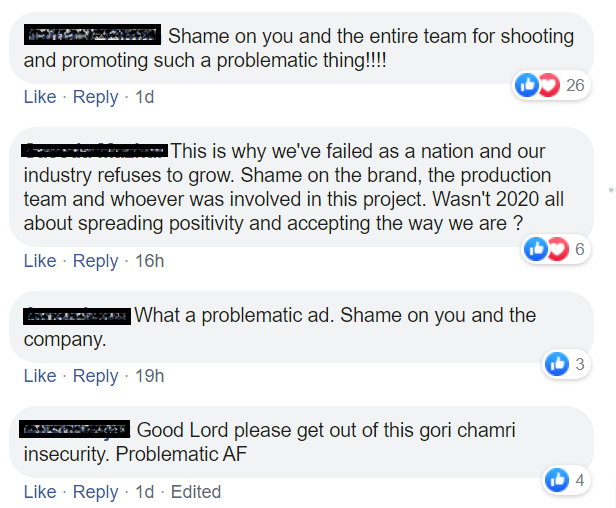This screenshot has height=508, width=616.
Task: Like the 'failed as a nation' comment
Action: [40, 260]
